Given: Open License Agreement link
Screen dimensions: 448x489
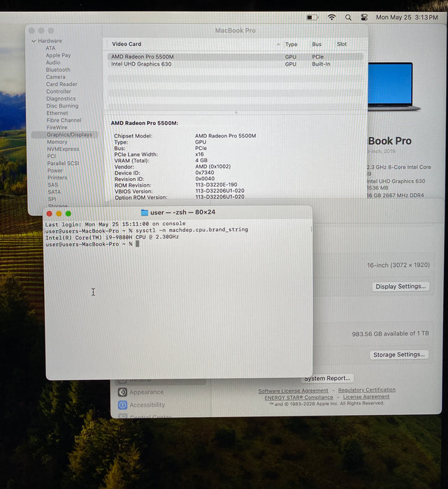Looking at the screenshot, I should (x=366, y=397).
